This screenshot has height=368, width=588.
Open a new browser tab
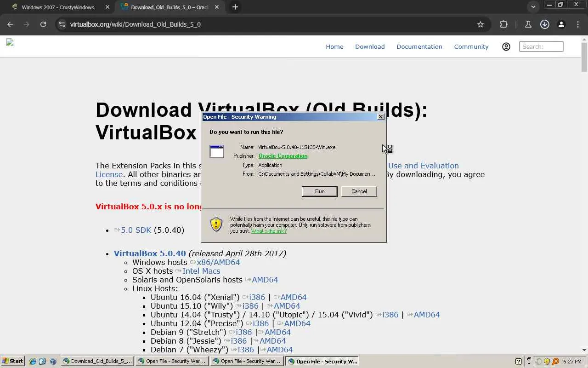click(235, 7)
